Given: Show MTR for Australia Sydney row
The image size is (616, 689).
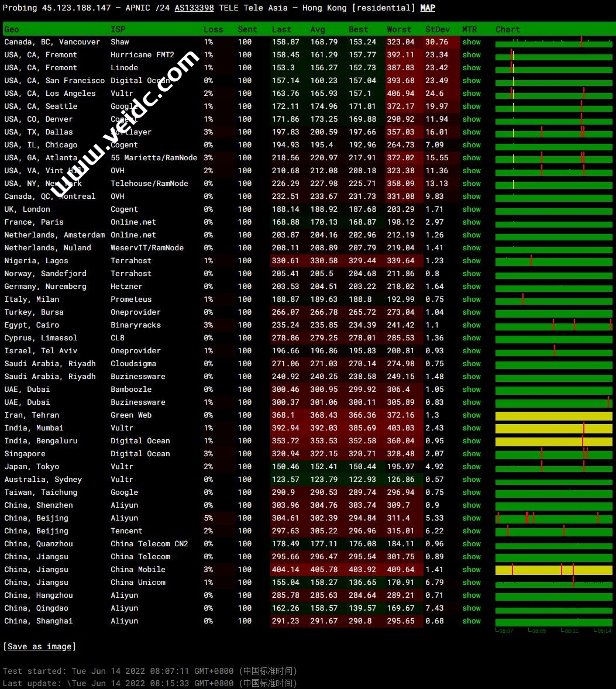Looking at the screenshot, I should pos(472,480).
